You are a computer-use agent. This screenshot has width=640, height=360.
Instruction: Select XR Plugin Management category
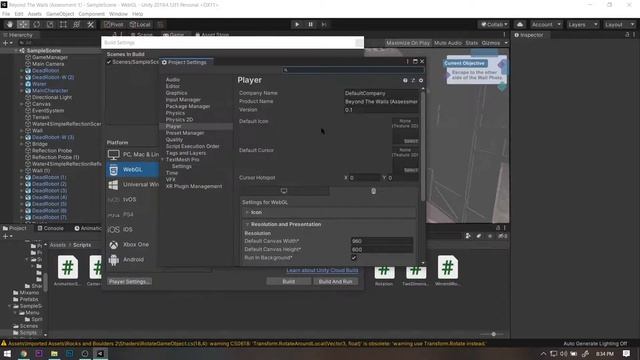pyautogui.click(x=194, y=186)
